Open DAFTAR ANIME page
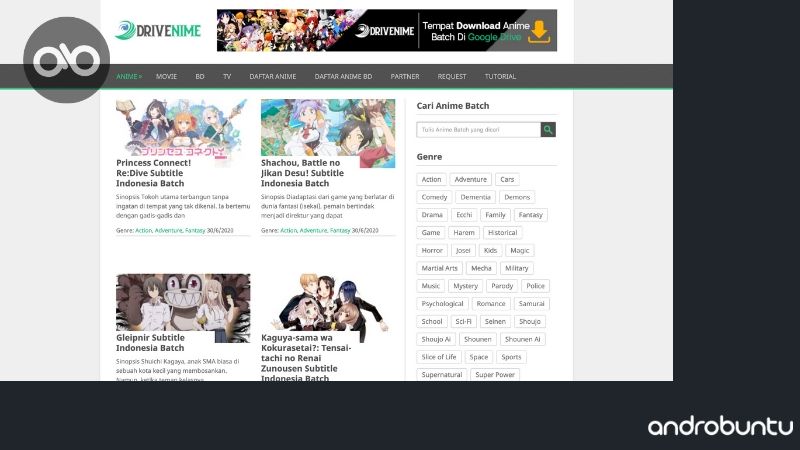The height and width of the screenshot is (450, 800). [272, 77]
